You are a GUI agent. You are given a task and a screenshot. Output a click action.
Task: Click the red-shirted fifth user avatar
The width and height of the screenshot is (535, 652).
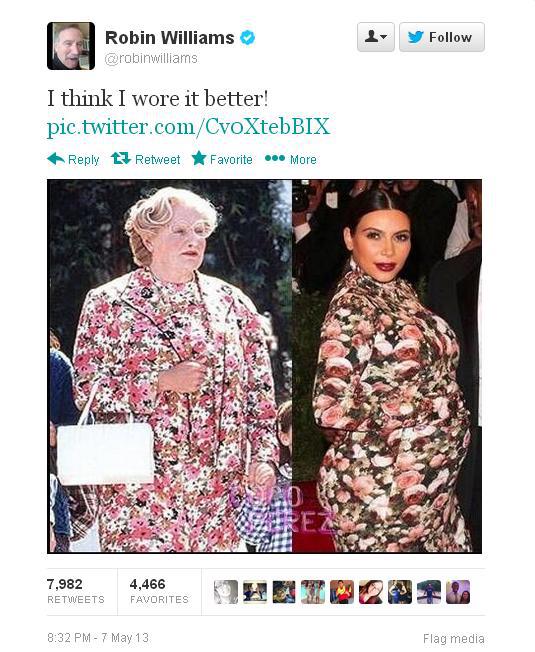click(x=342, y=592)
